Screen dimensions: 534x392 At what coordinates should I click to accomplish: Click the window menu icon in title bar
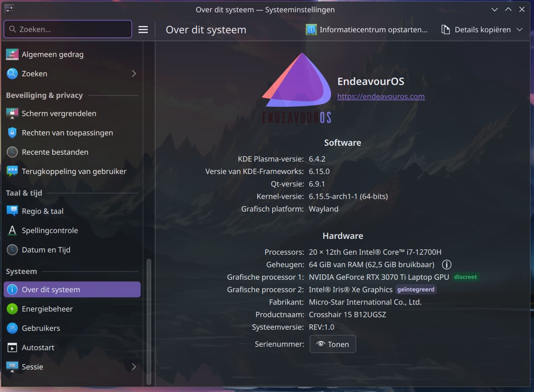pyautogui.click(x=9, y=9)
